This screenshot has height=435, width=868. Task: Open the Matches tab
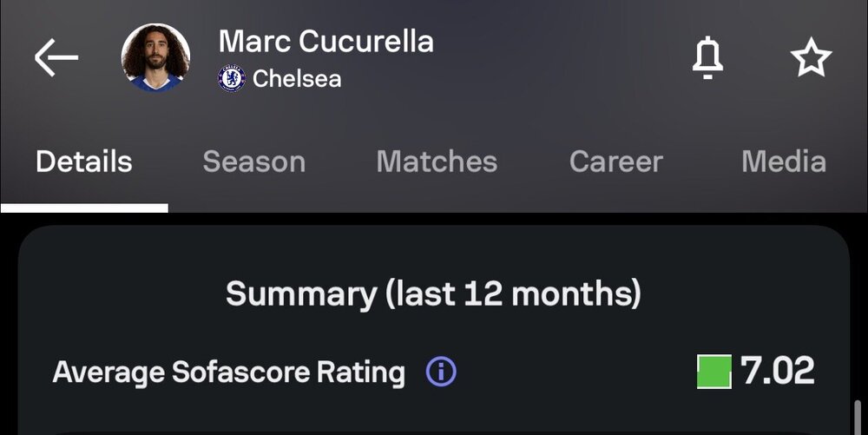(x=437, y=161)
